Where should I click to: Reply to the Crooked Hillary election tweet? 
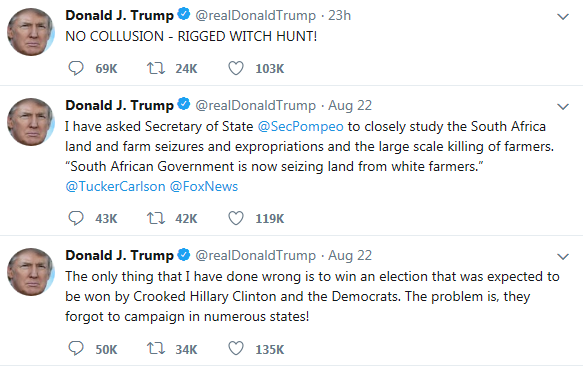[x=76, y=349]
